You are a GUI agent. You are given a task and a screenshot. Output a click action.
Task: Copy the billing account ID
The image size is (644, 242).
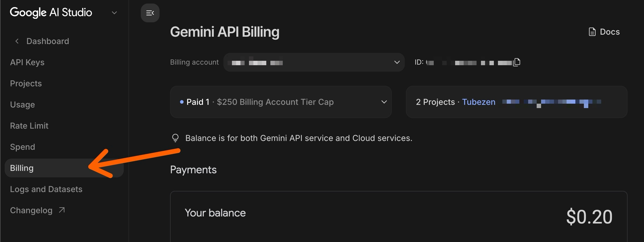[x=517, y=62]
